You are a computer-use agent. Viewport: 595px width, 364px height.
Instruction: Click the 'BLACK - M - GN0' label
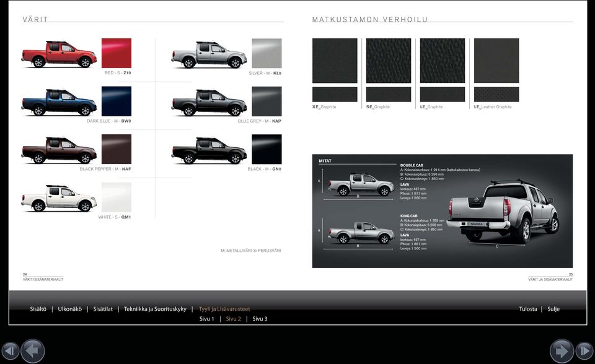[265, 169]
